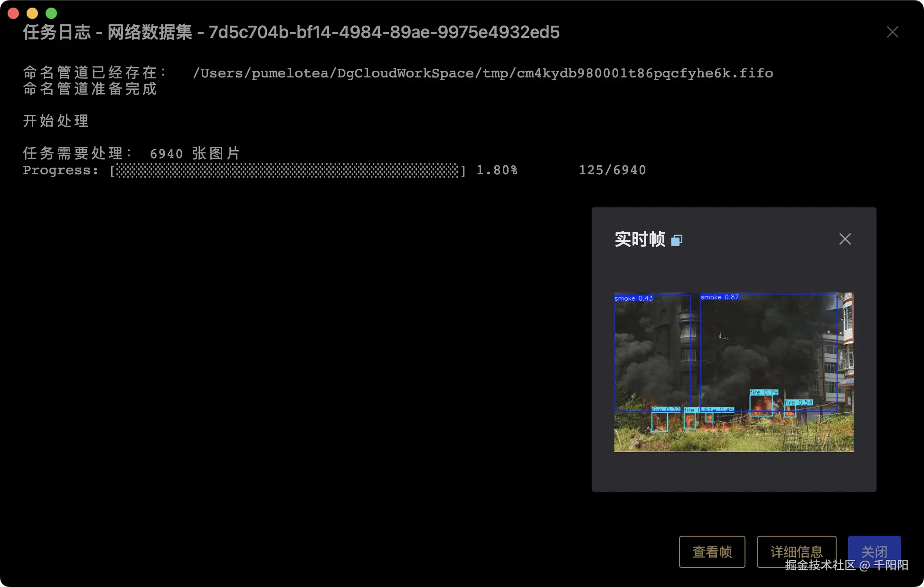The height and width of the screenshot is (587, 924).
Task: Open 详细信息 for more details
Action: point(797,552)
